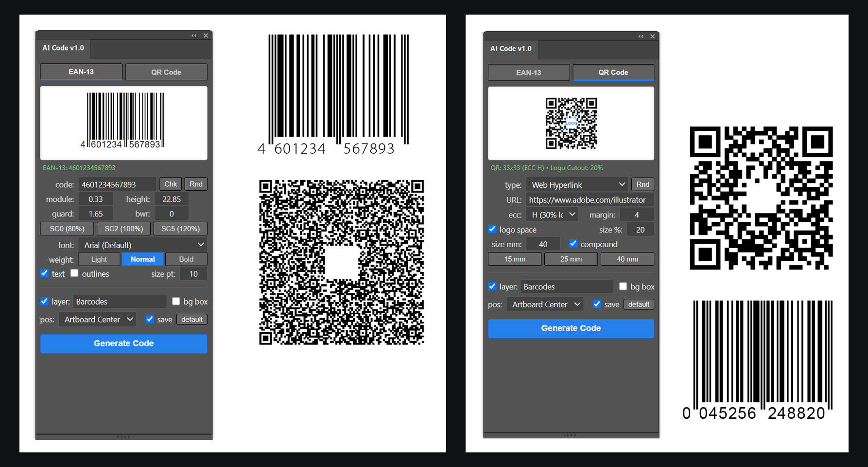Select generated barcode 4 601234 567893 on artboard
Screen dimensions: 868x467
[x=333, y=95]
